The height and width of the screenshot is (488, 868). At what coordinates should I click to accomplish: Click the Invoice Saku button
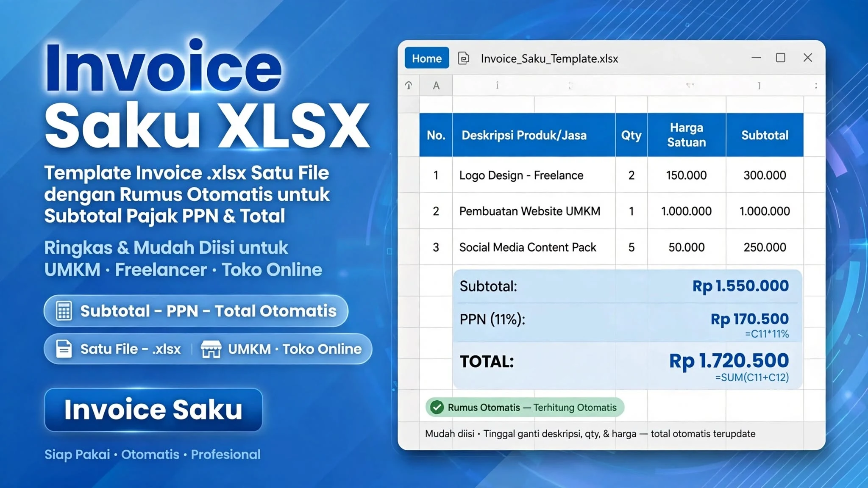tap(153, 410)
